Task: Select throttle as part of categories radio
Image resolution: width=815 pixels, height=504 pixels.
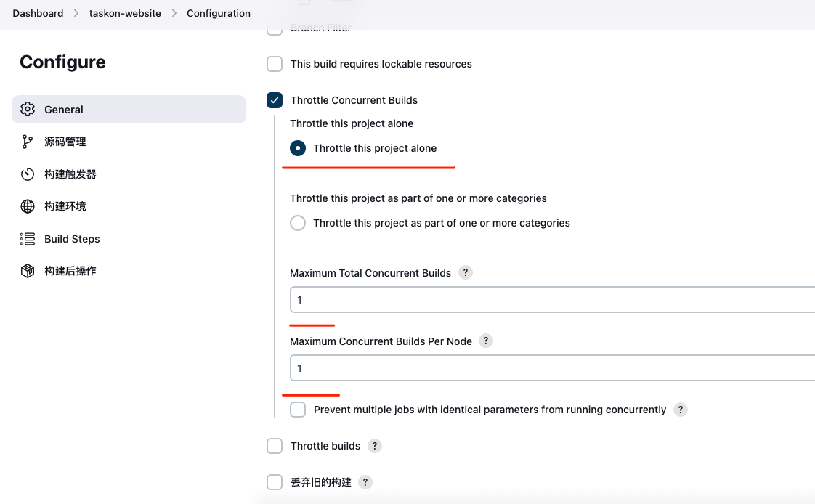Action: pyautogui.click(x=298, y=223)
